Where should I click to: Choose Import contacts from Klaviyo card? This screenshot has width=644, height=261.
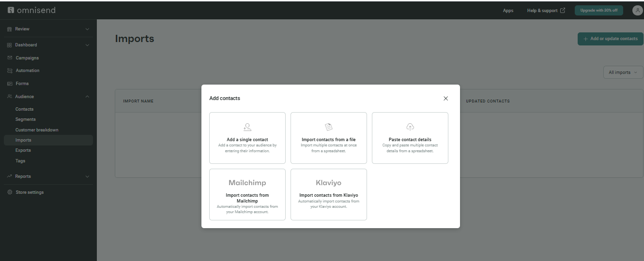(x=329, y=194)
